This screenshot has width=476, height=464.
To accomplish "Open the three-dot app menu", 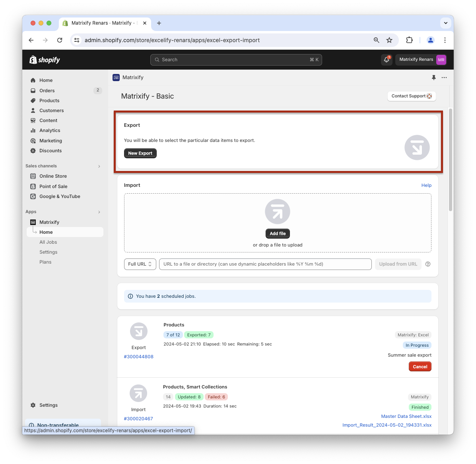I will click(x=444, y=78).
